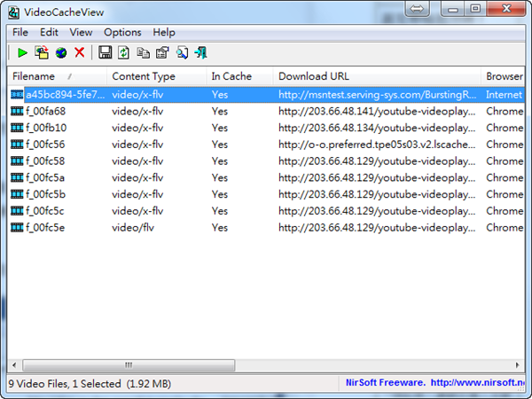Click Internet browser cell in first row
Screen dimensions: 532x399
pyautogui.click(x=505, y=94)
